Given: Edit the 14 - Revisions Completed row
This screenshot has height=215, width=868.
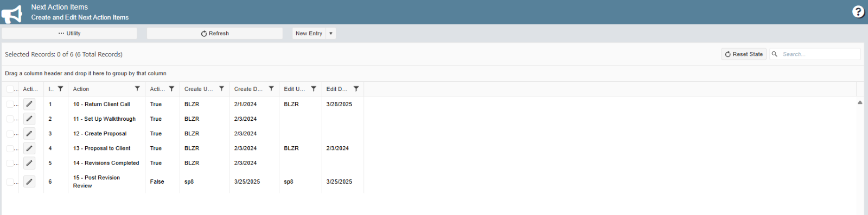Looking at the screenshot, I should 29,162.
